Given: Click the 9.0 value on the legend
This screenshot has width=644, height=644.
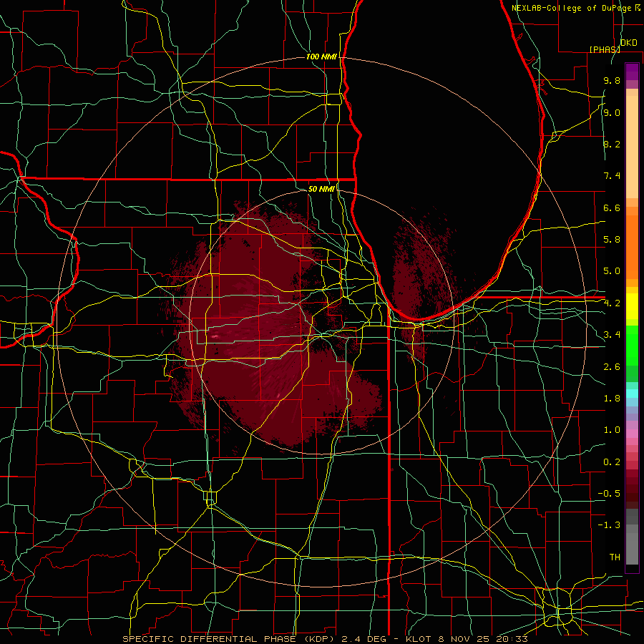Looking at the screenshot, I should 612,112.
